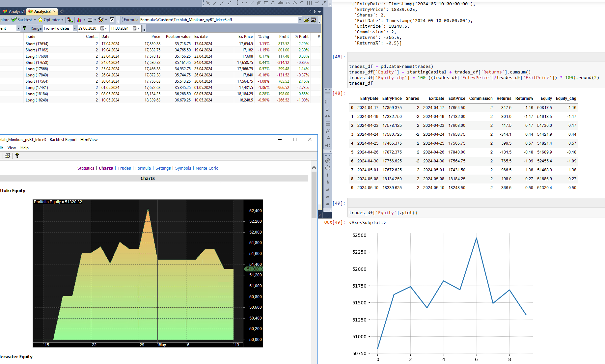Open formula file with folder icon
The image size is (605, 364).
coord(306,20)
